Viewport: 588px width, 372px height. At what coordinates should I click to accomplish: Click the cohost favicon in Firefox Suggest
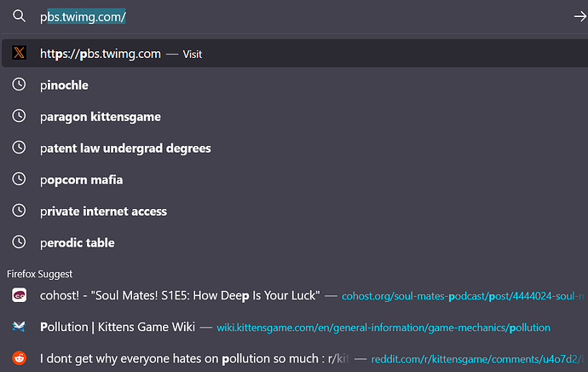coord(19,295)
